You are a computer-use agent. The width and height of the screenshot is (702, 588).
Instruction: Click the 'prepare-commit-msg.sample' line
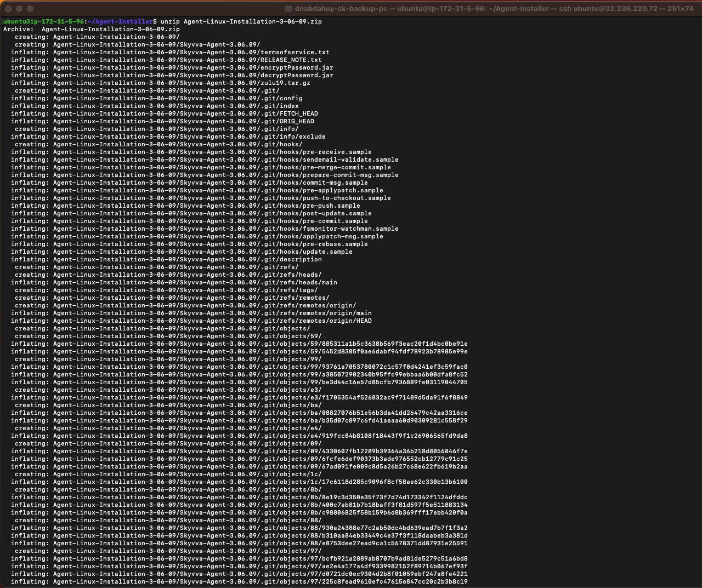tap(205, 175)
